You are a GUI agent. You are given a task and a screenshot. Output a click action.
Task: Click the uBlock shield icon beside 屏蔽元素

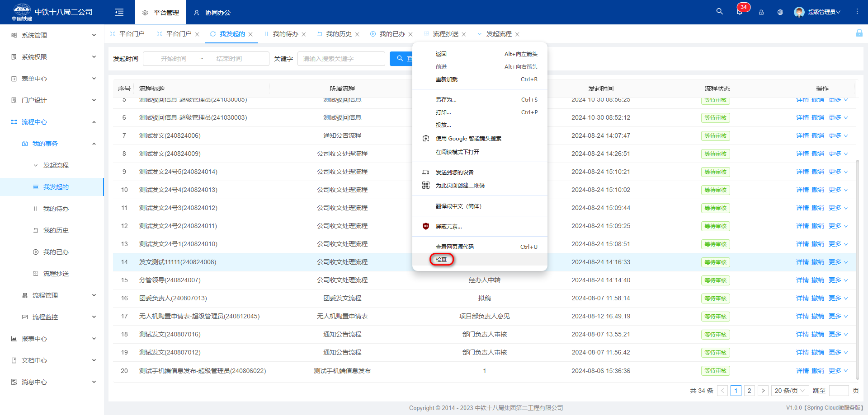click(x=425, y=226)
